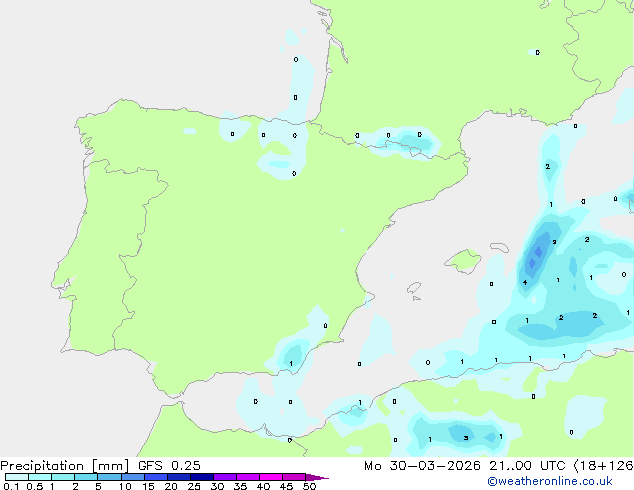Image resolution: width=634 pixels, height=490 pixels.
Task: Click the '45' legend scale label
Action: point(286,486)
